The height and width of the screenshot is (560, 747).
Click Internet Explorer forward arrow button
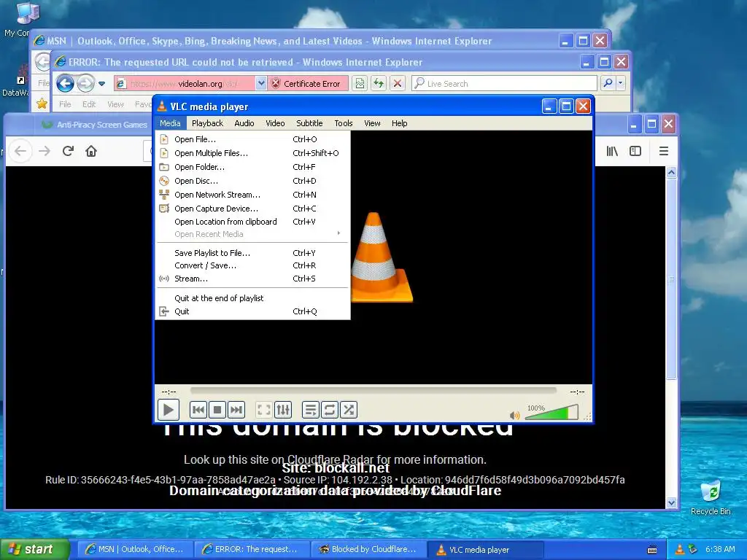point(86,83)
